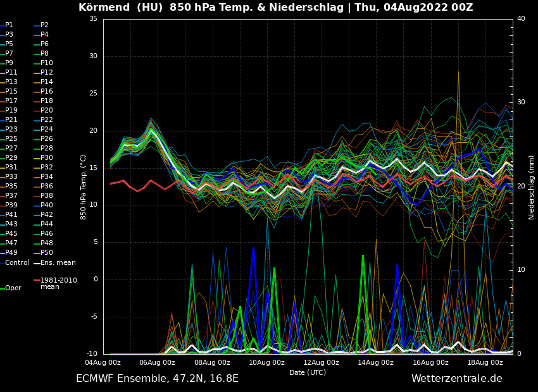
Task: Click the Niederschlag (mm) axis label
Action: 532,187
